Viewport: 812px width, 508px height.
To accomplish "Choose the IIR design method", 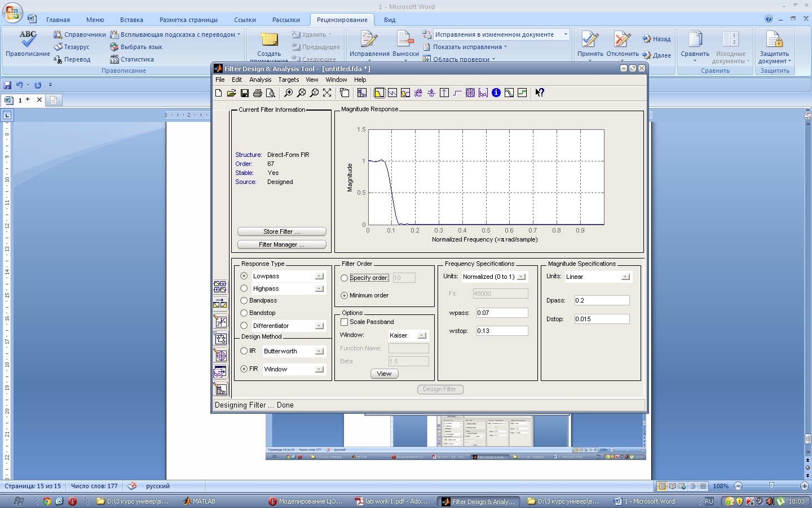I will click(x=244, y=351).
